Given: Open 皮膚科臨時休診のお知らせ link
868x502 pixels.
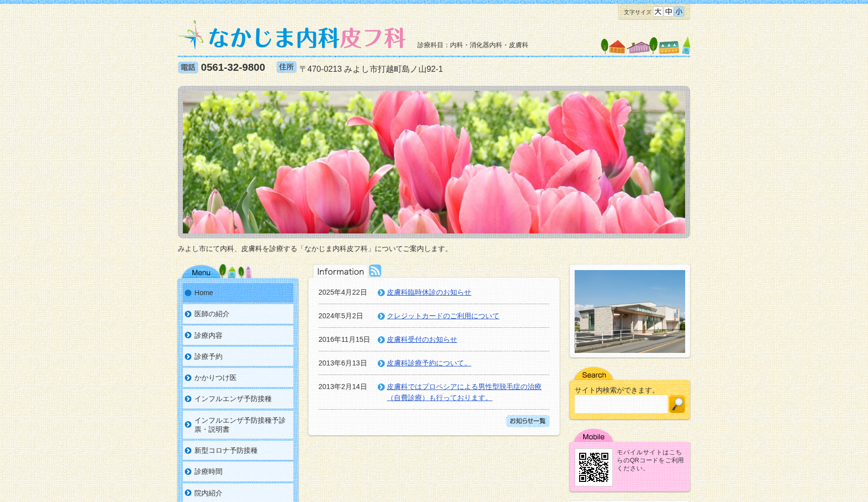Looking at the screenshot, I should click(429, 292).
